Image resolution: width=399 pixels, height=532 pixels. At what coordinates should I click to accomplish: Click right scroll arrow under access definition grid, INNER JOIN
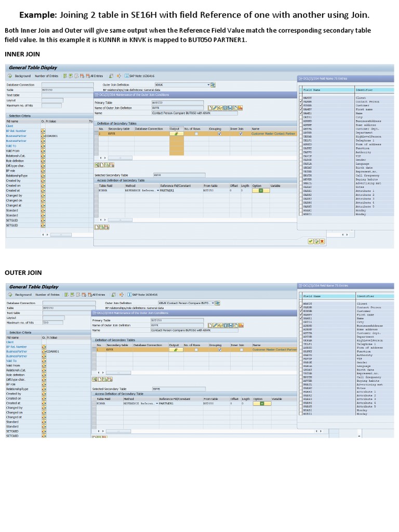point(104,220)
